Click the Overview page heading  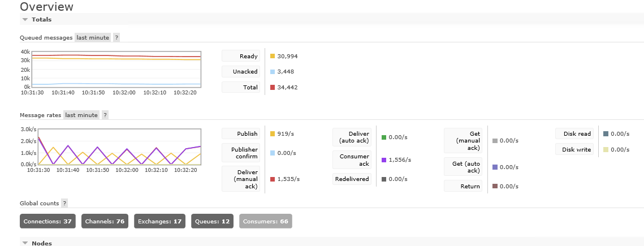coord(46,7)
